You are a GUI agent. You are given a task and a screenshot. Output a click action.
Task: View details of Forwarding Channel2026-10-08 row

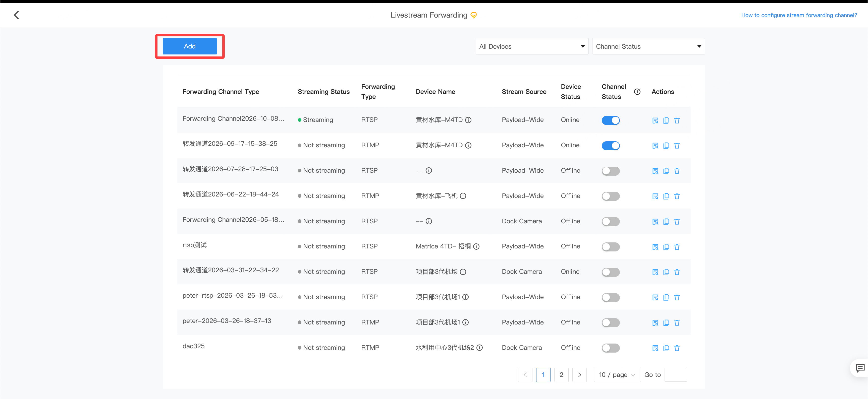coord(655,120)
